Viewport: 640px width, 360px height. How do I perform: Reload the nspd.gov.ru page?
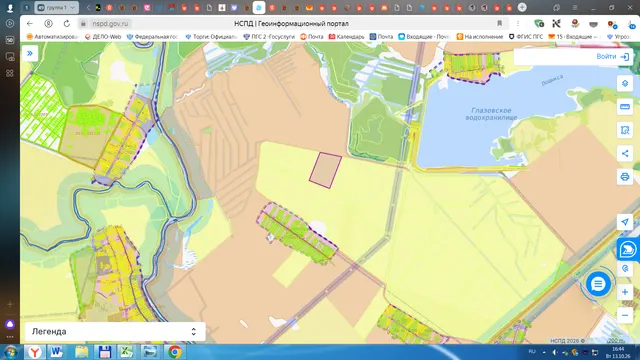tap(67, 24)
